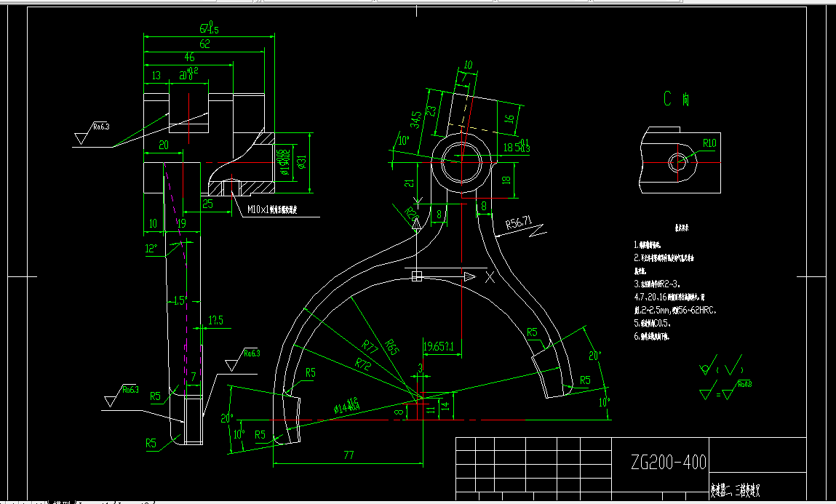Open the Layout1 tab
Screen dimensions: 836x504
(92, 502)
